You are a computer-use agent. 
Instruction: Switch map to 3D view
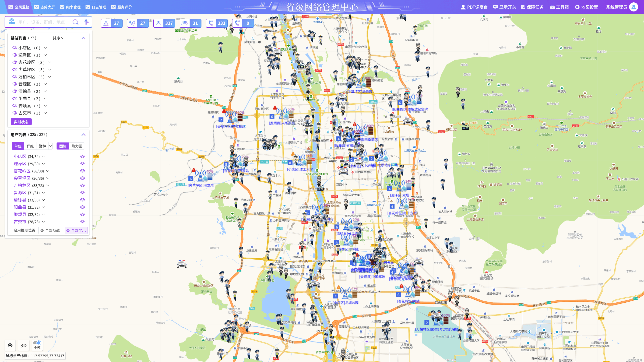[x=23, y=345]
